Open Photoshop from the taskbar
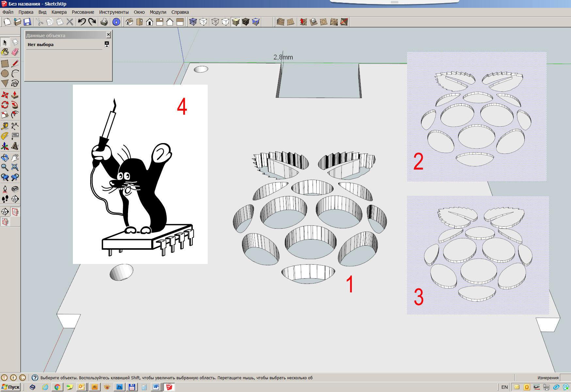 pos(119,387)
